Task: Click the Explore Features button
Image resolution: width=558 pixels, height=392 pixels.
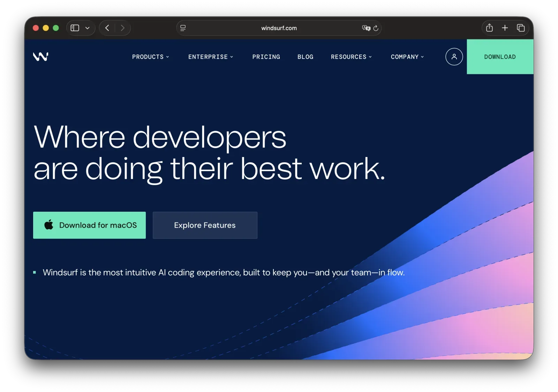Action: [x=205, y=225]
